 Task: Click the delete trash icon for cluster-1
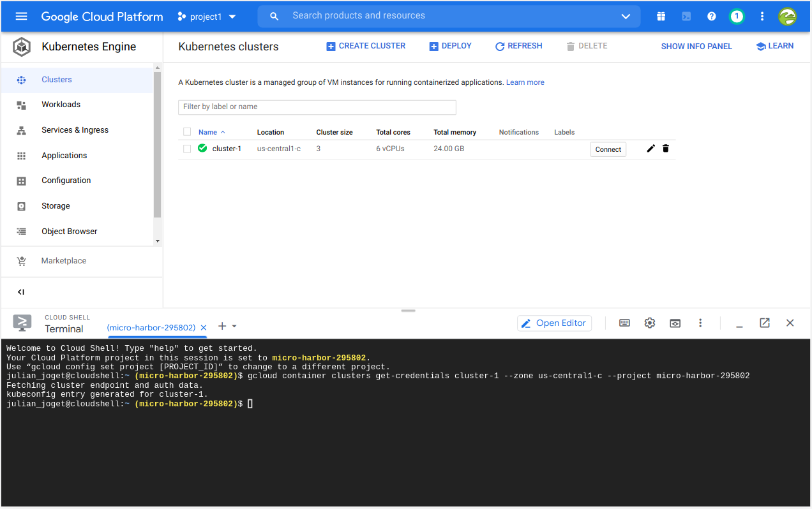(666, 149)
